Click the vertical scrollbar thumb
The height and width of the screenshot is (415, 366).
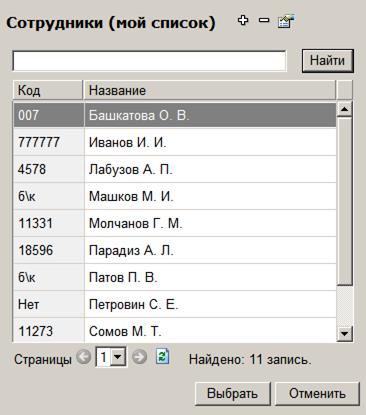[x=344, y=201]
